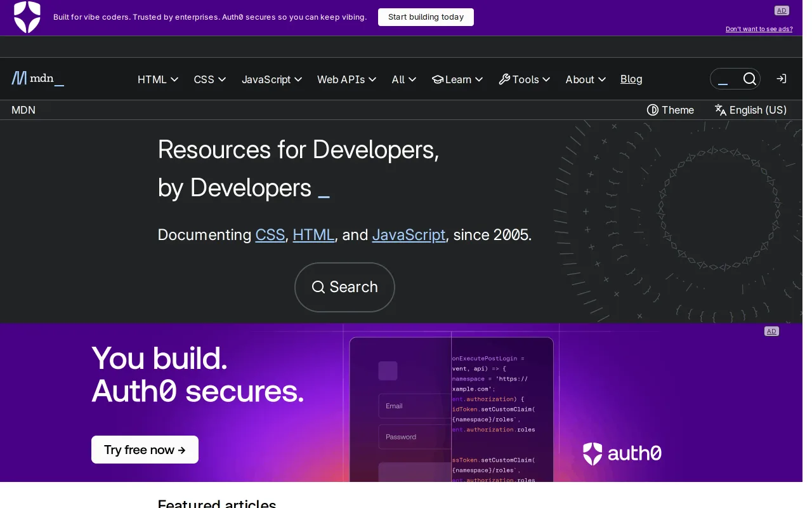
Task: Open the JavaScript link in tagline
Action: (409, 234)
